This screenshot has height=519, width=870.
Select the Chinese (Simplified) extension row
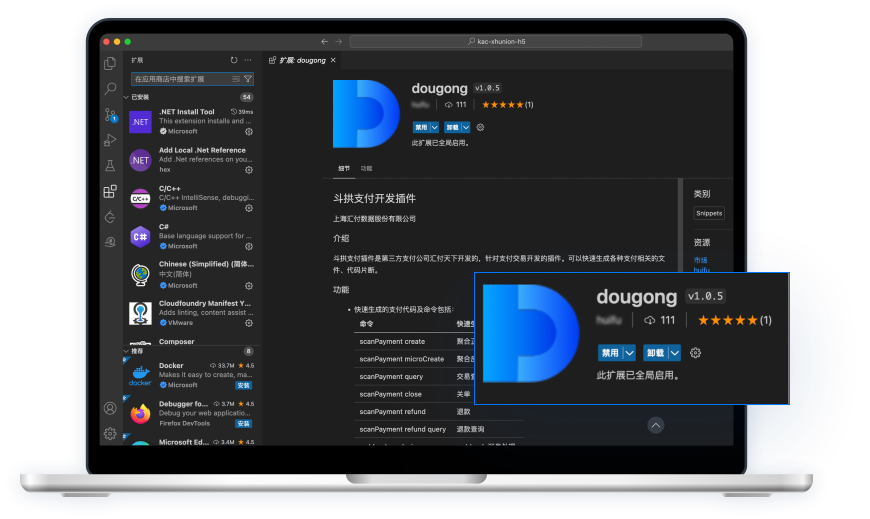(x=192, y=275)
